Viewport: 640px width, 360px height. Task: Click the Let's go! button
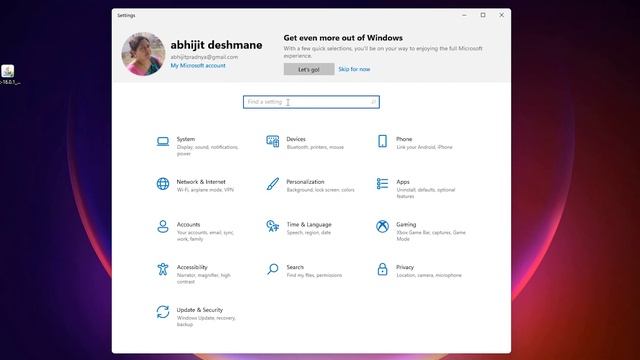(x=309, y=69)
